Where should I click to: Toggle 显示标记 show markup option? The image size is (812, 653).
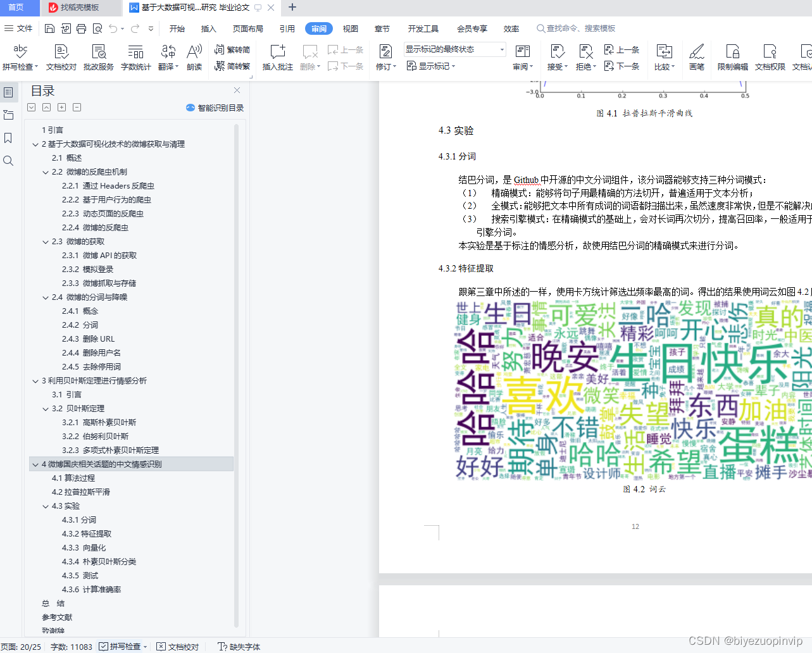click(x=429, y=66)
